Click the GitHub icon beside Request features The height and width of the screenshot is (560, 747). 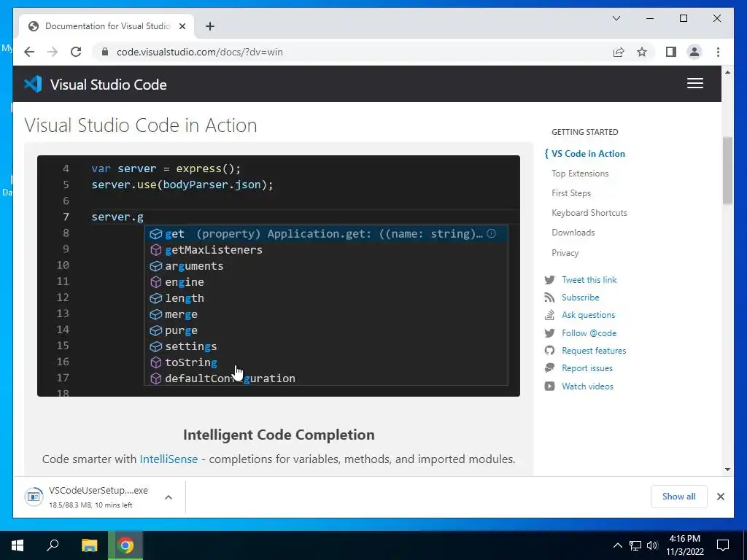click(x=550, y=351)
